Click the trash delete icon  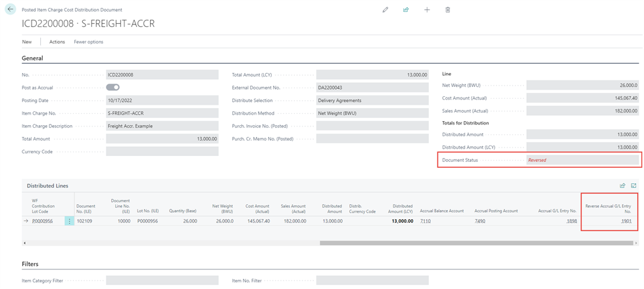point(448,10)
